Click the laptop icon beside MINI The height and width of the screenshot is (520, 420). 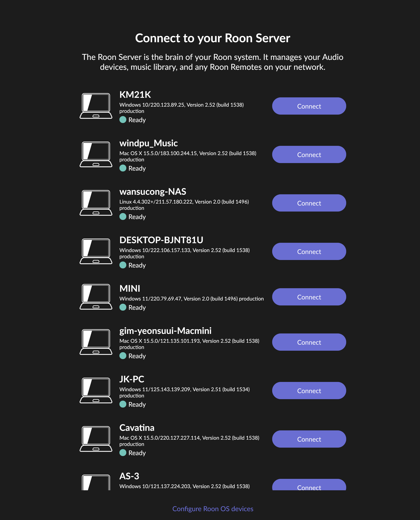[x=96, y=297]
